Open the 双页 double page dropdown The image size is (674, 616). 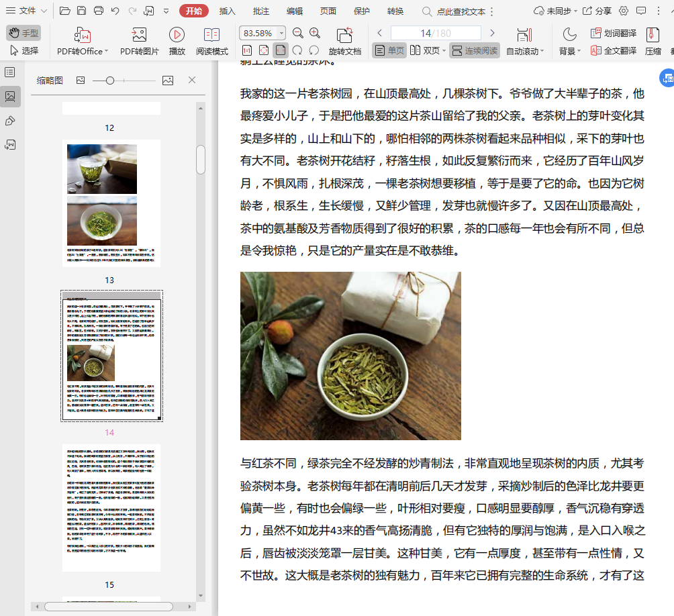[x=428, y=51]
